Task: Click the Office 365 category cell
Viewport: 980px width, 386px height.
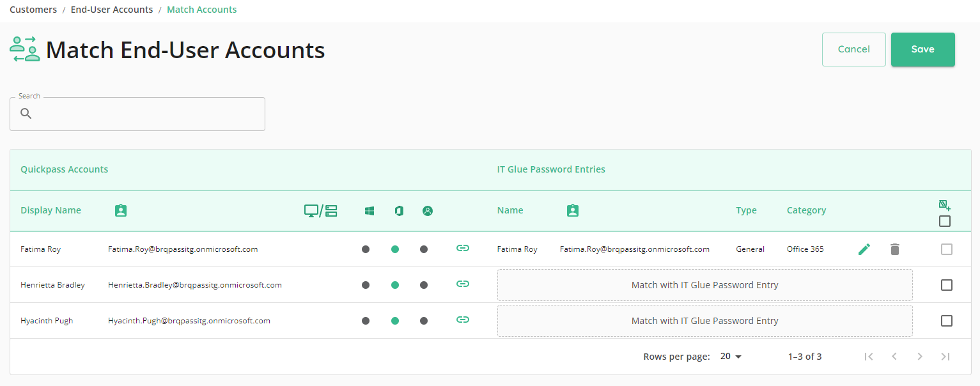Action: coord(805,249)
